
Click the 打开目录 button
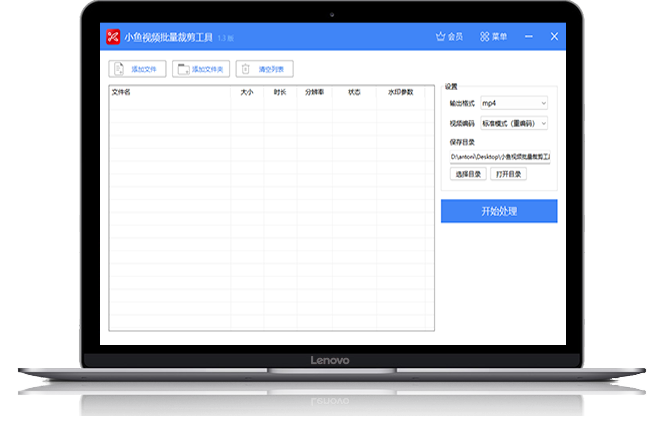509,174
